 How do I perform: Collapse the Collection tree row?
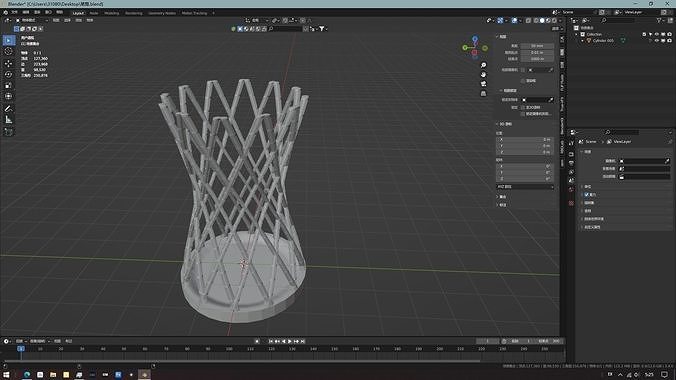pos(576,34)
